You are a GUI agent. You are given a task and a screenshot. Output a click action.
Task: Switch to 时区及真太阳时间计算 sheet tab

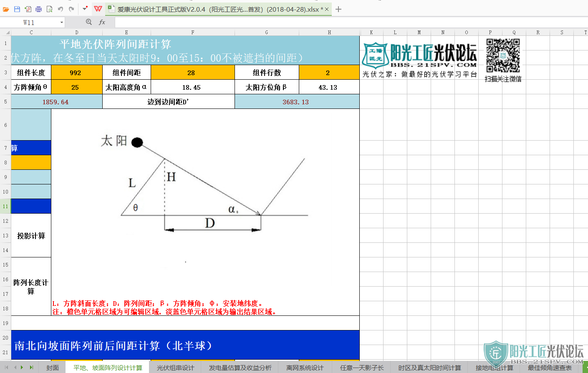(x=430, y=368)
